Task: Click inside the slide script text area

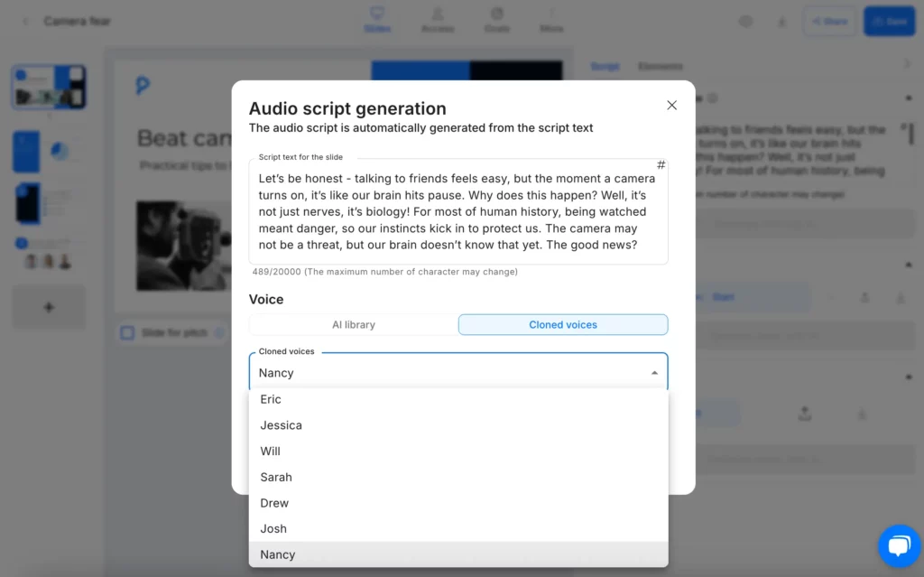Action: pyautogui.click(x=458, y=211)
